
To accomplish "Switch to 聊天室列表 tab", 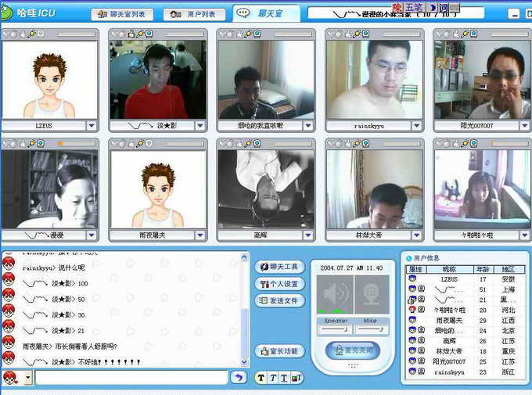I will point(122,14).
